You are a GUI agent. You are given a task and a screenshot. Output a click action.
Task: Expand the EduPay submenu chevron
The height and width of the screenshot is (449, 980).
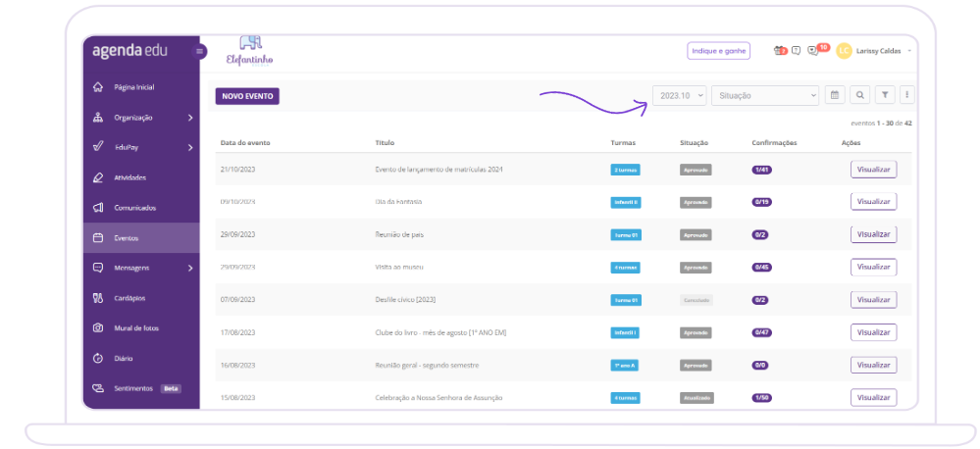[x=190, y=148]
